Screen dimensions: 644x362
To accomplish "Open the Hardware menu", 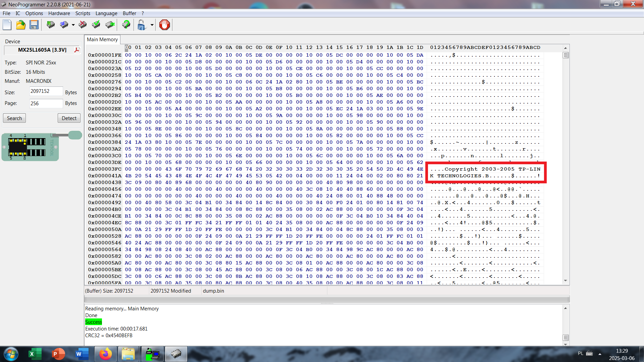I will pyautogui.click(x=59, y=13).
